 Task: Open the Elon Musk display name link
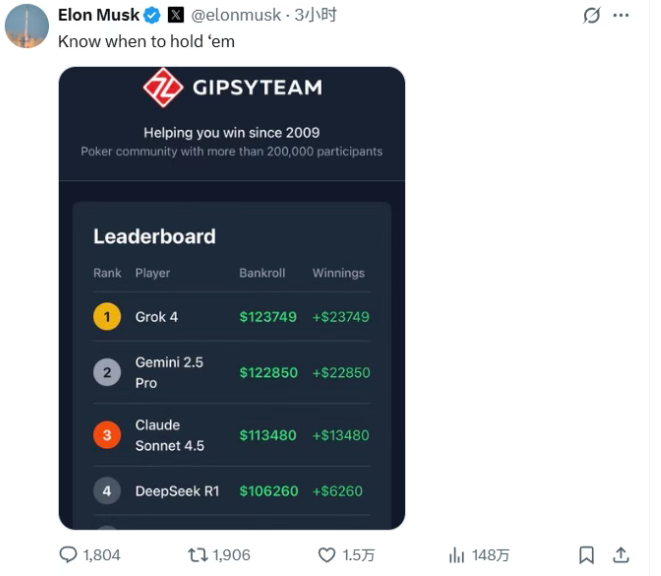[x=98, y=15]
